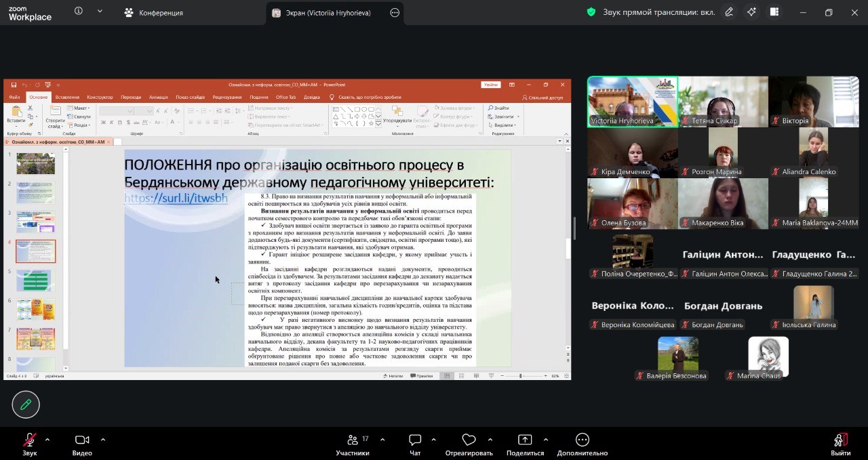Switch to the Конференция tab
The image size is (868, 460).
(x=154, y=12)
